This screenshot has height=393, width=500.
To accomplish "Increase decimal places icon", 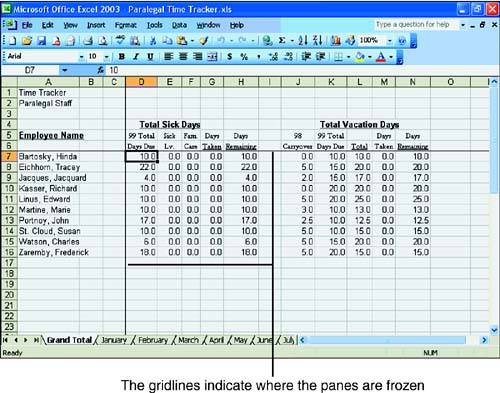I will [x=274, y=57].
